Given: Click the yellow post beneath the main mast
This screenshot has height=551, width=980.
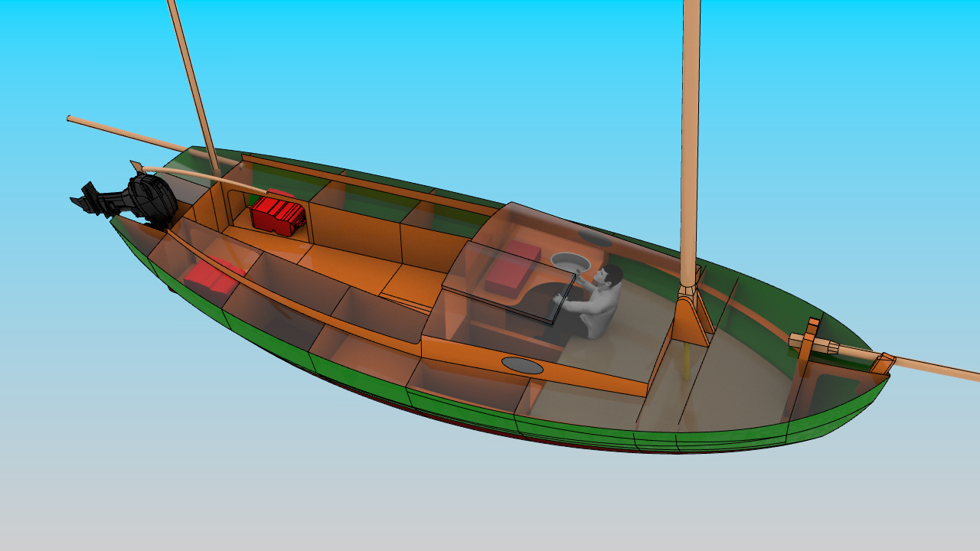Looking at the screenshot, I should (x=685, y=361).
